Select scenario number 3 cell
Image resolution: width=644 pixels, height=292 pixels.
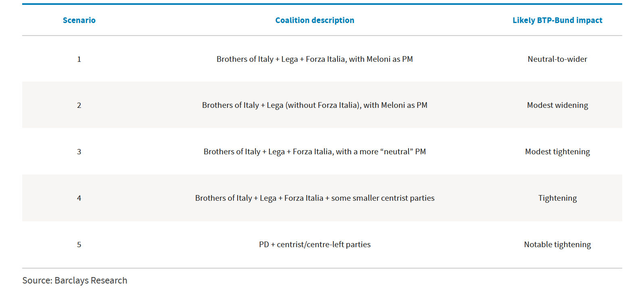click(79, 151)
